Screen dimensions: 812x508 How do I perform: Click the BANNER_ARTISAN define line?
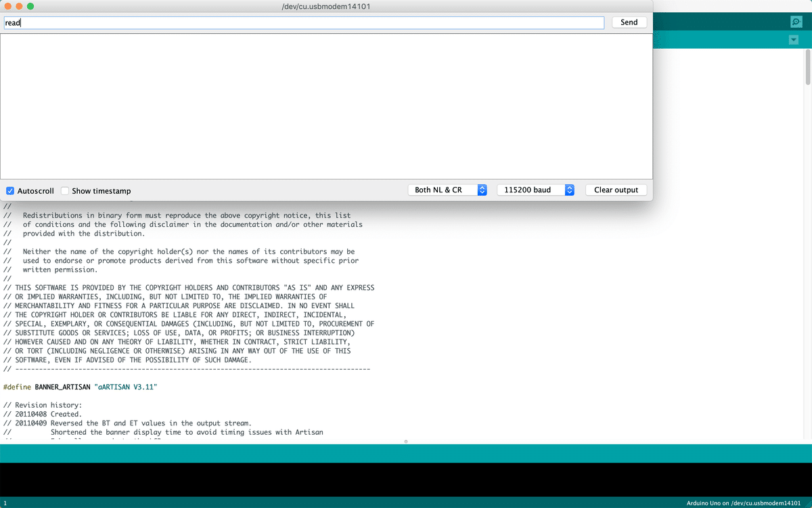click(x=81, y=387)
